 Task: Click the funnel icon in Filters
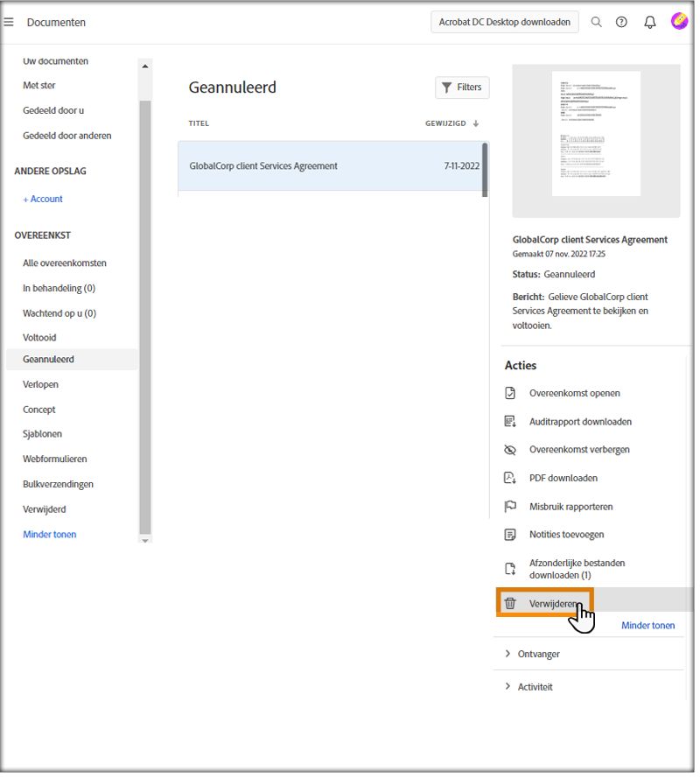(446, 88)
